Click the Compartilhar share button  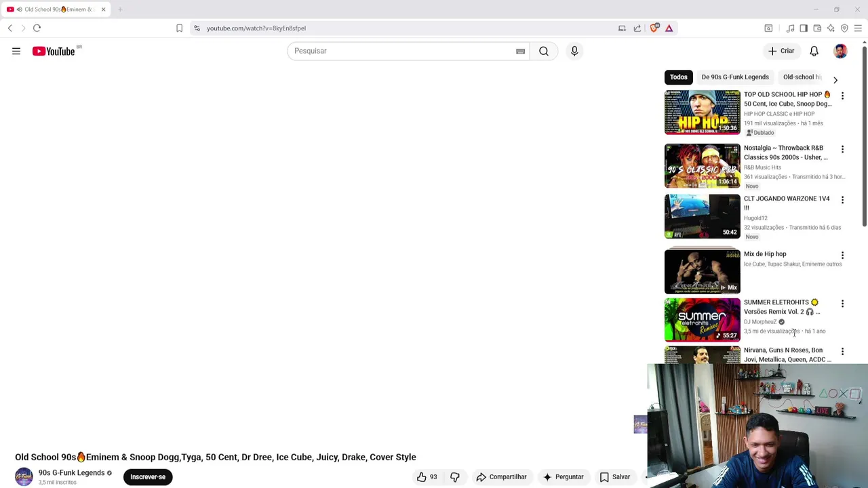[501, 477]
